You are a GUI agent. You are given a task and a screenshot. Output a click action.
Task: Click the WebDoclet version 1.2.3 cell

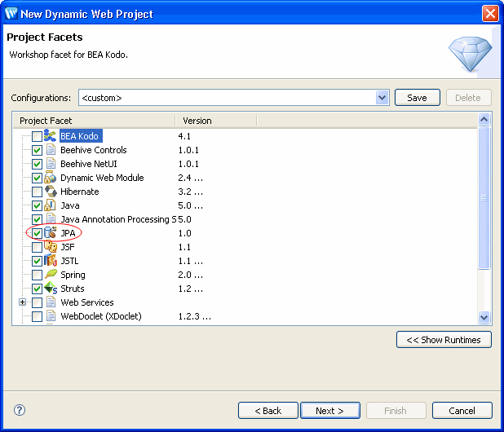point(195,316)
